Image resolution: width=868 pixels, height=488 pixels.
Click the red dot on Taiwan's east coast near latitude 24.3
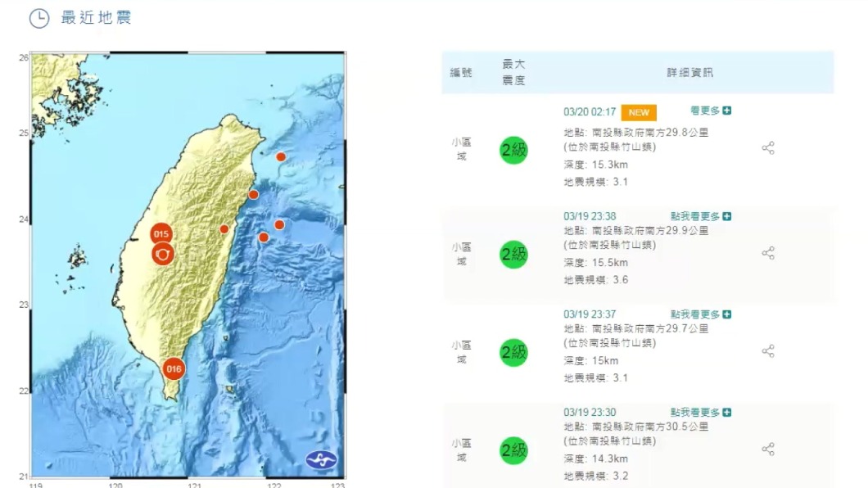(254, 195)
